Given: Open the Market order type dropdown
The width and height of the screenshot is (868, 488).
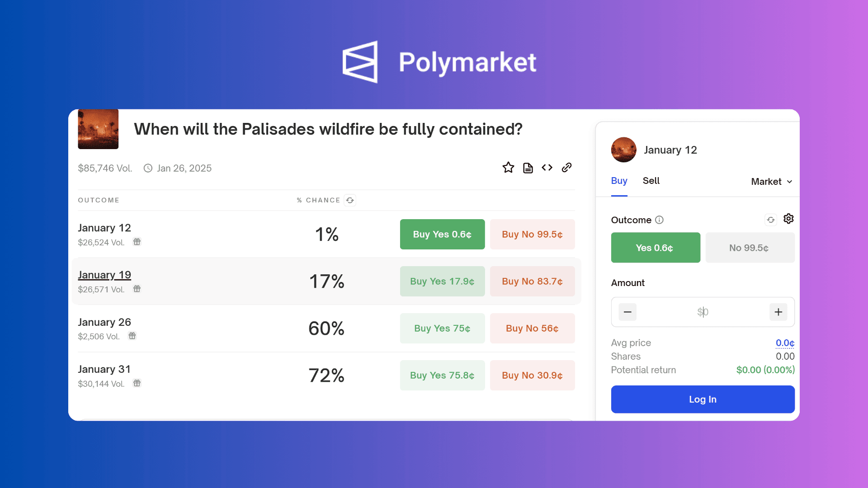Looking at the screenshot, I should (x=771, y=181).
